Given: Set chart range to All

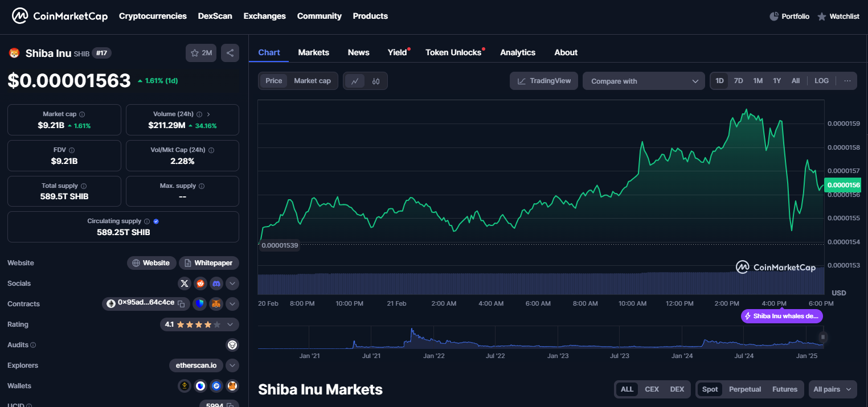Looking at the screenshot, I should (796, 81).
